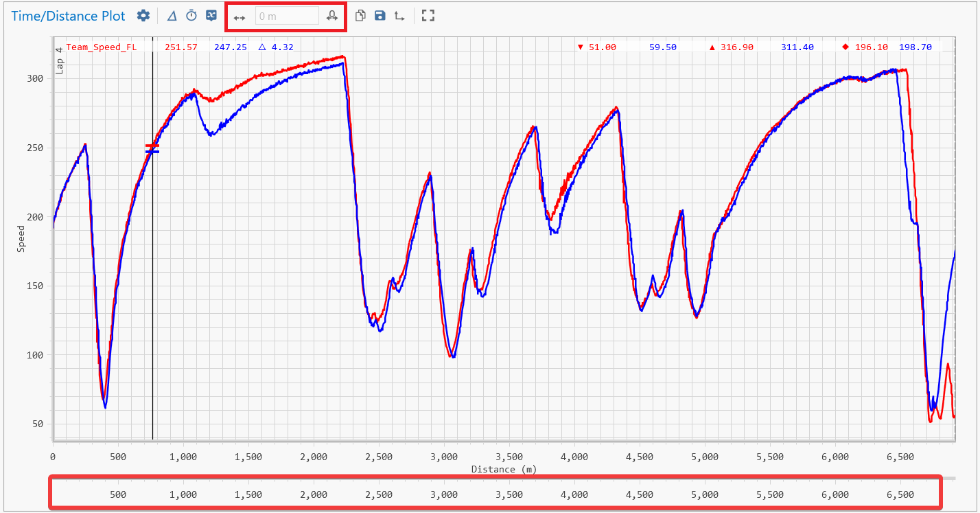Click the red minimum value 51.00

coord(602,47)
